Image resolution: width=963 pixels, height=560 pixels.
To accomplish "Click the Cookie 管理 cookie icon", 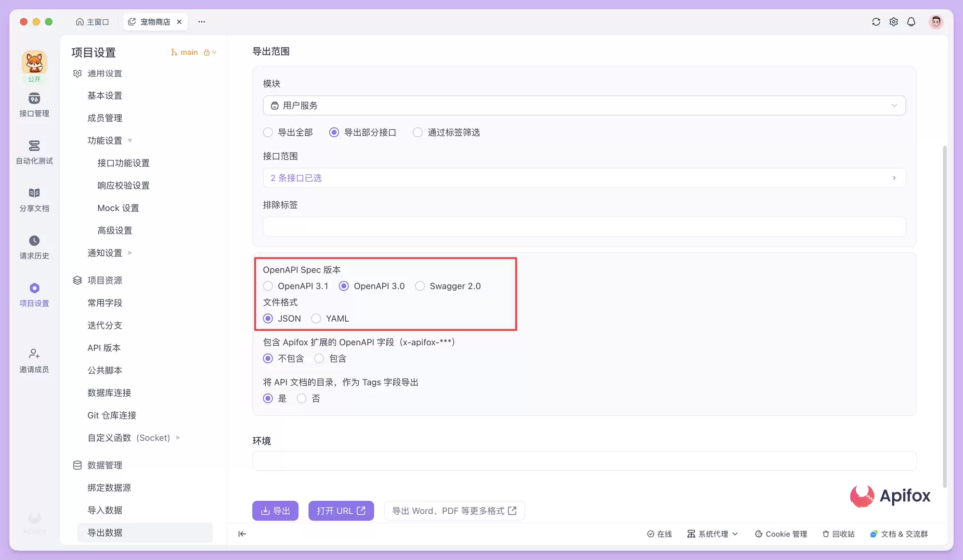I will [758, 534].
